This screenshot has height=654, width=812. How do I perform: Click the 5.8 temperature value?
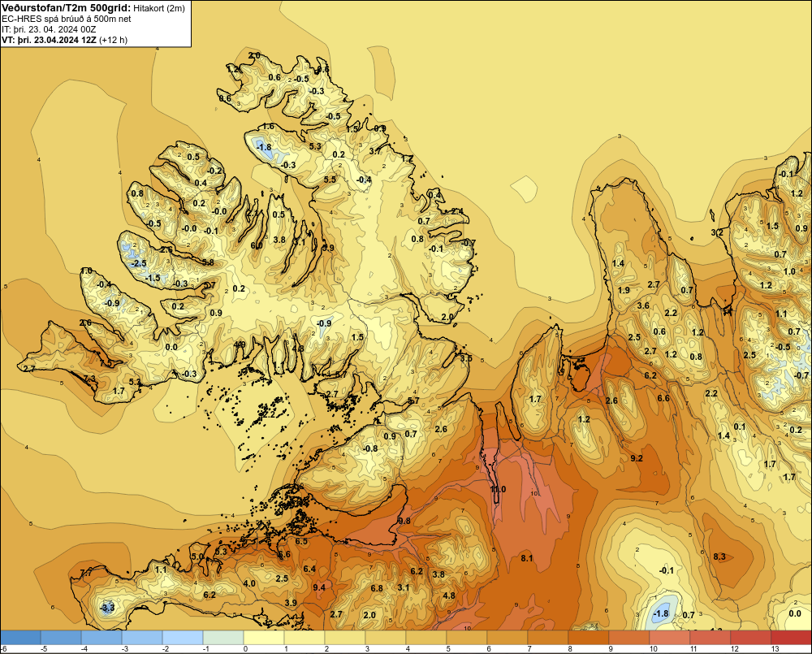(x=208, y=262)
